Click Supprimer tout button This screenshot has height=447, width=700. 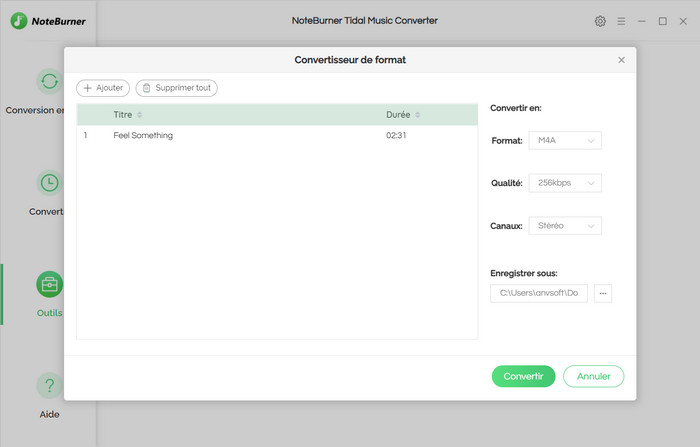click(x=177, y=88)
